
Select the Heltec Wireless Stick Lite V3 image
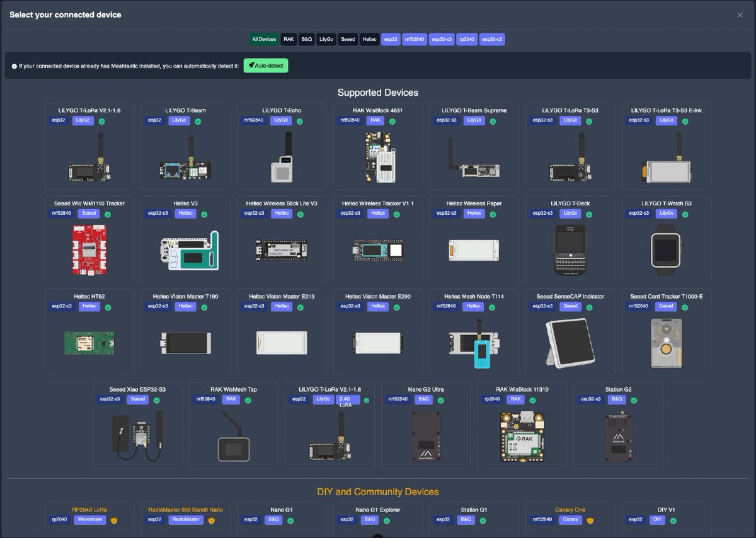(x=281, y=250)
